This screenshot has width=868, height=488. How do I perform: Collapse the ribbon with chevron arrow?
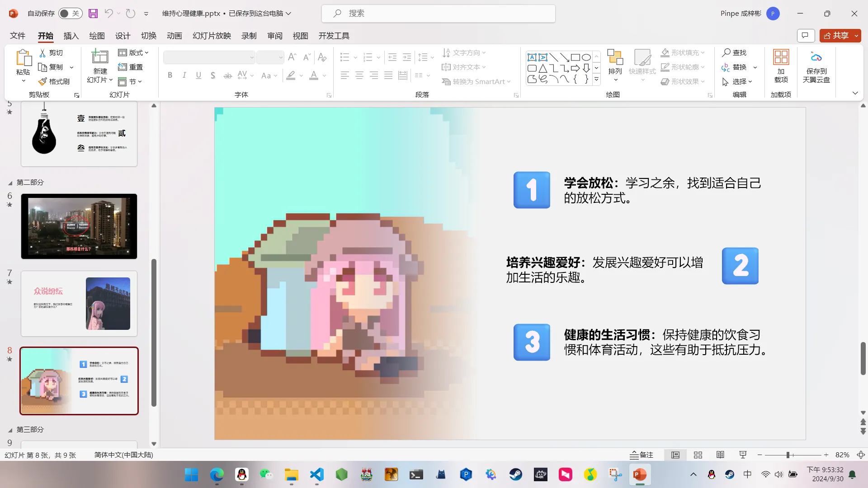click(855, 93)
